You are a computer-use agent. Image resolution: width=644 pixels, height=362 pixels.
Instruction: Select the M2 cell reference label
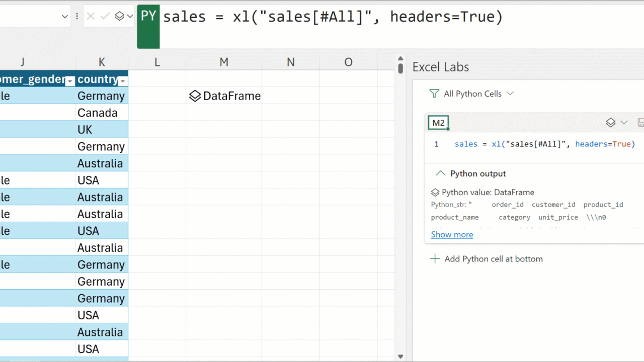click(x=438, y=123)
